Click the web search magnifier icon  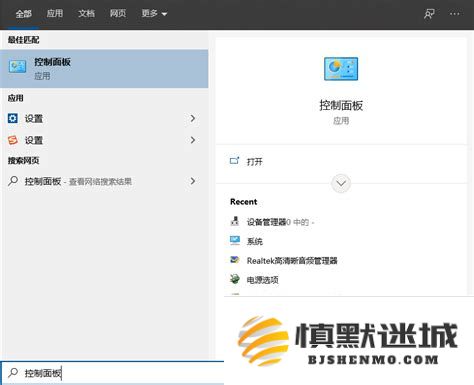point(13,181)
